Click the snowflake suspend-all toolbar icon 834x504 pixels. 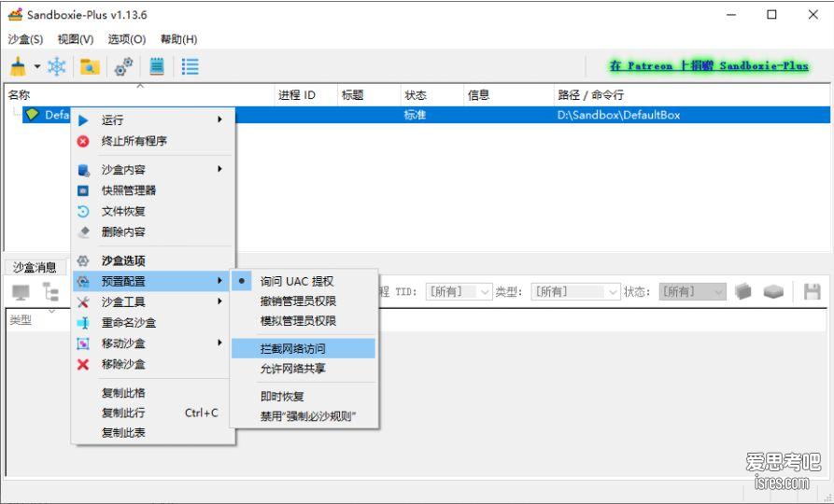(x=56, y=66)
